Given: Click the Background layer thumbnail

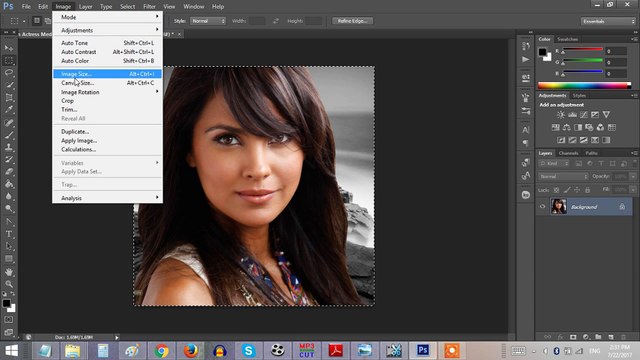Looking at the screenshot, I should [558, 207].
